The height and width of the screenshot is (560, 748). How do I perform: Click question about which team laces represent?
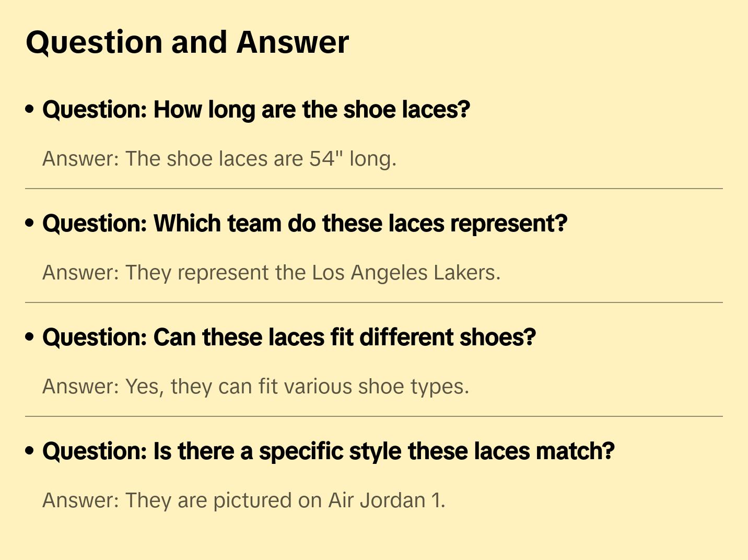pos(305,224)
